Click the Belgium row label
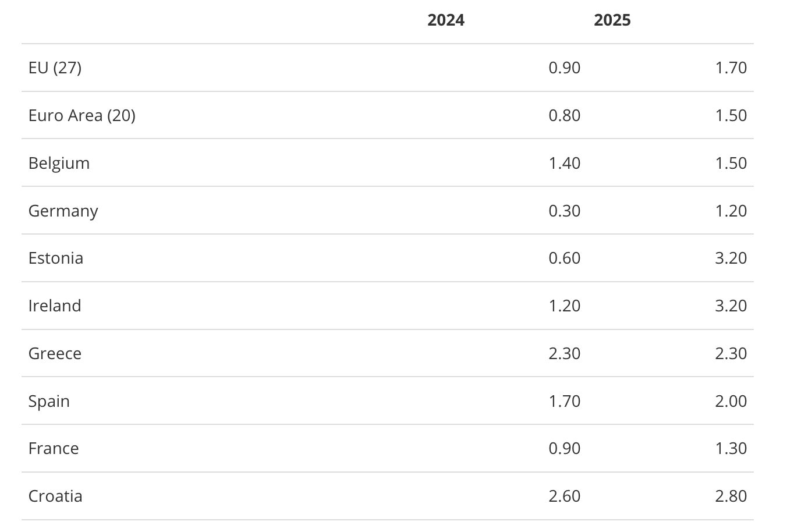794x532 pixels. 59,163
